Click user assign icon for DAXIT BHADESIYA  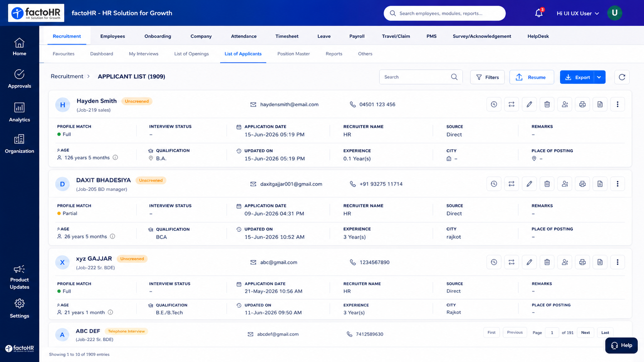(565, 184)
